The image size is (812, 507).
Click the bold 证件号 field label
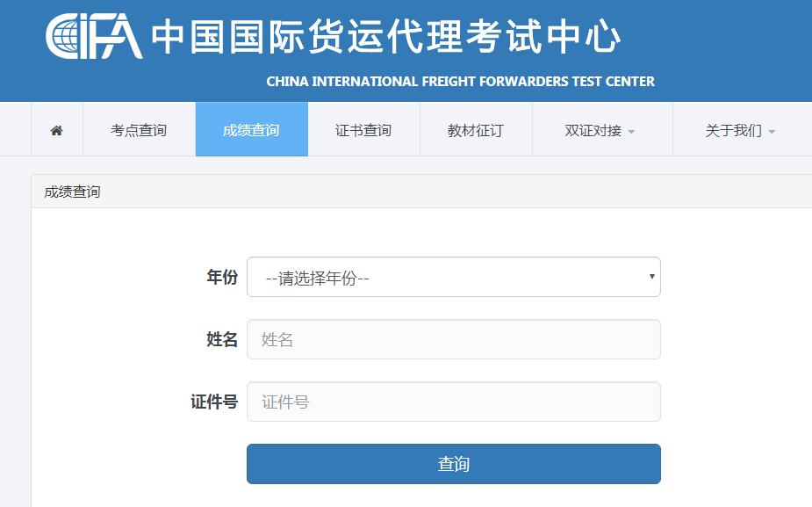[x=214, y=402]
